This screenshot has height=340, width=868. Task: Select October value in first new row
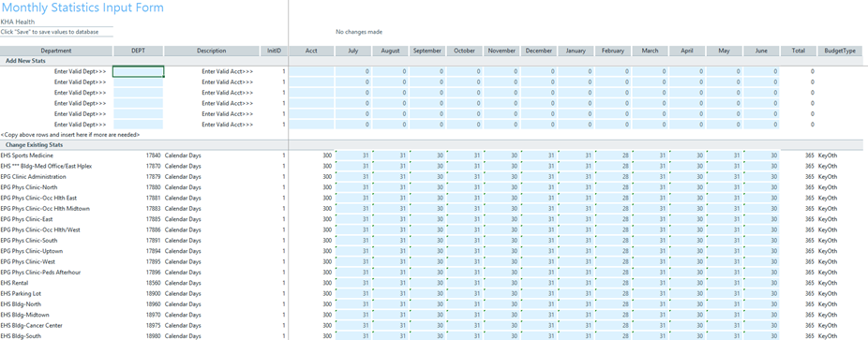(x=464, y=71)
